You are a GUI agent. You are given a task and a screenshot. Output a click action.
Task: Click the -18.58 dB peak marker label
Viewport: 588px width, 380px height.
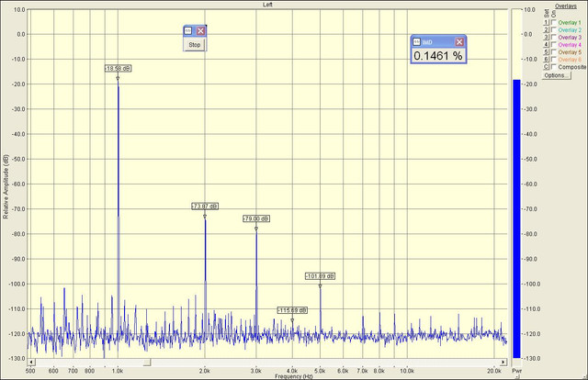coord(119,68)
